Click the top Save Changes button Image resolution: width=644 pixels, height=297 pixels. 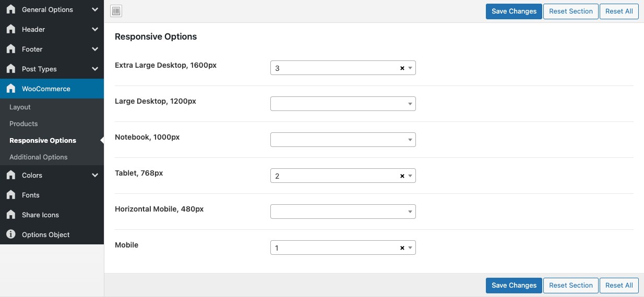tap(514, 11)
